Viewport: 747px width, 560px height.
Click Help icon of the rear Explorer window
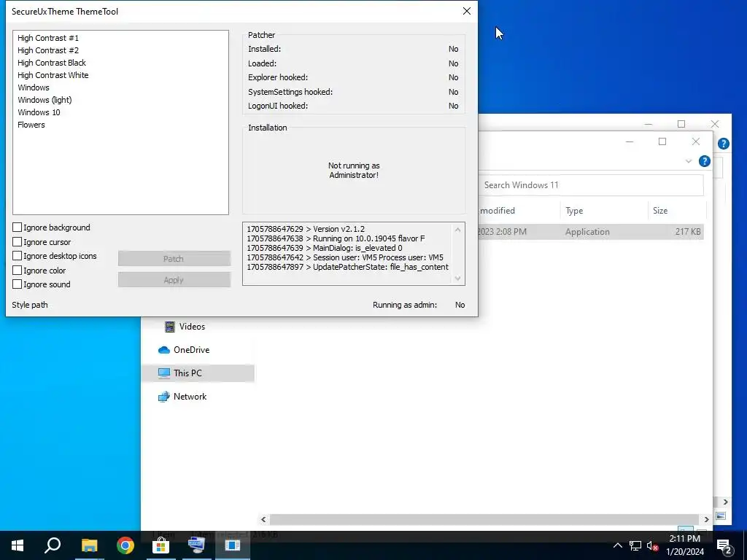723,144
